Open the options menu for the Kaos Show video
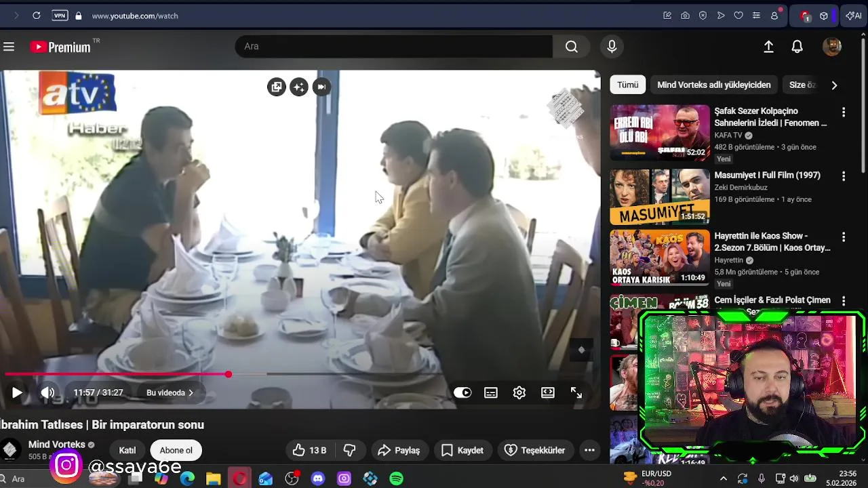The width and height of the screenshot is (868, 488). coord(844,237)
